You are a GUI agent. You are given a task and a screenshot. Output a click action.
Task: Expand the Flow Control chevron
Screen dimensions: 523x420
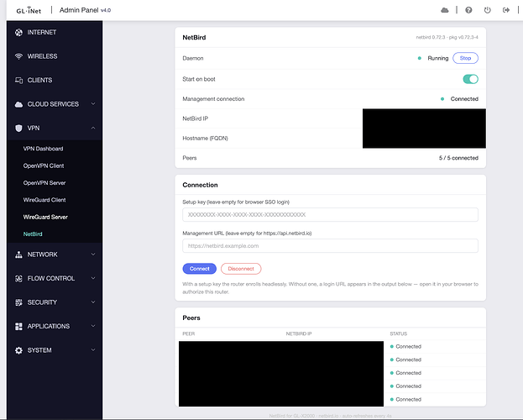point(93,278)
